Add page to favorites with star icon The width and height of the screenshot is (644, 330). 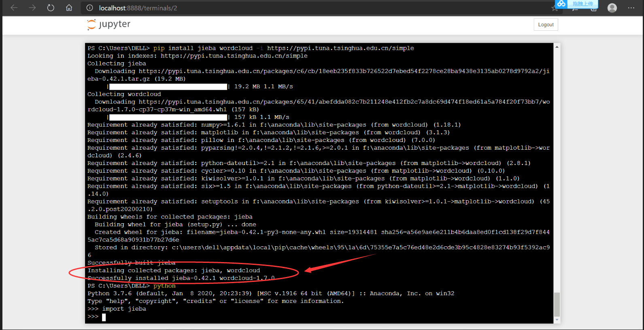(555, 8)
